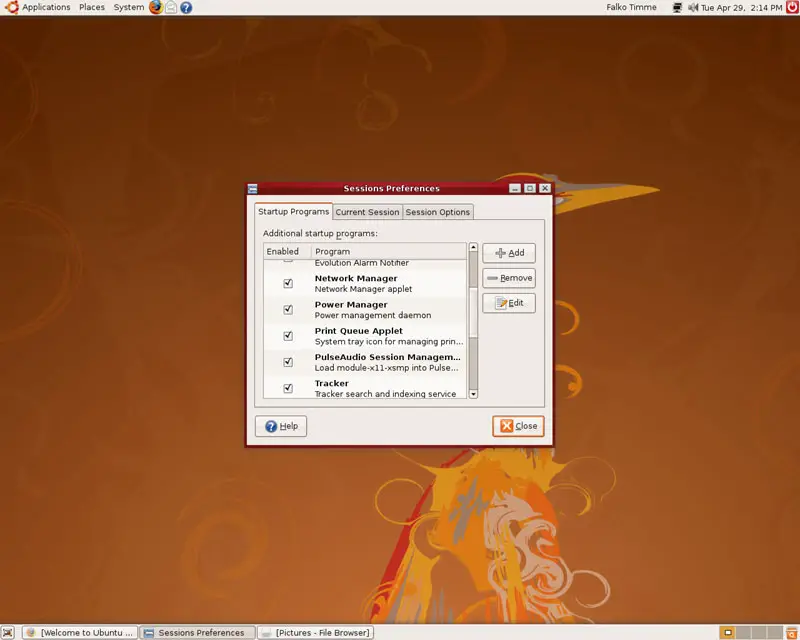Click the Remove button
The image size is (800, 640).
(x=509, y=278)
